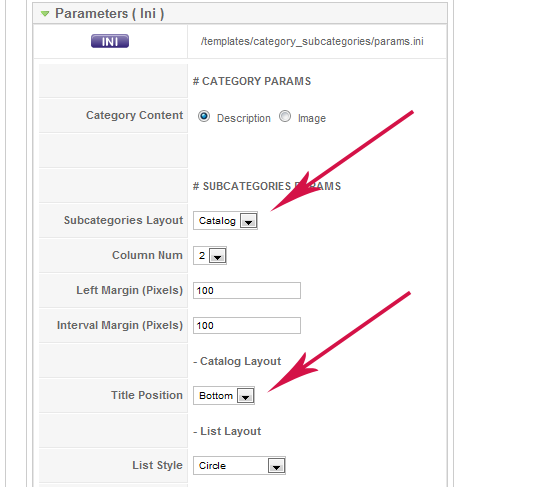Open the Column Num dropdown

210,256
